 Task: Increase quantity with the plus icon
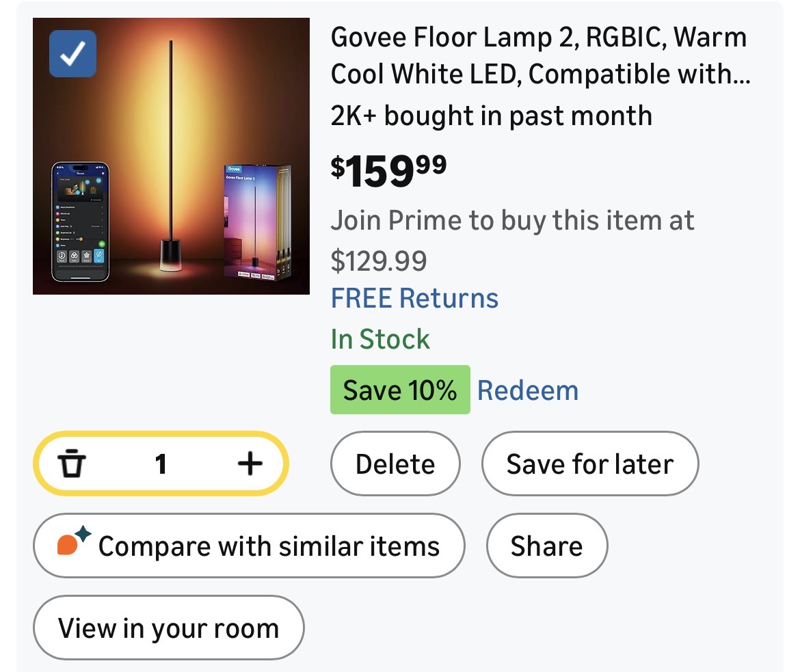coord(250,465)
